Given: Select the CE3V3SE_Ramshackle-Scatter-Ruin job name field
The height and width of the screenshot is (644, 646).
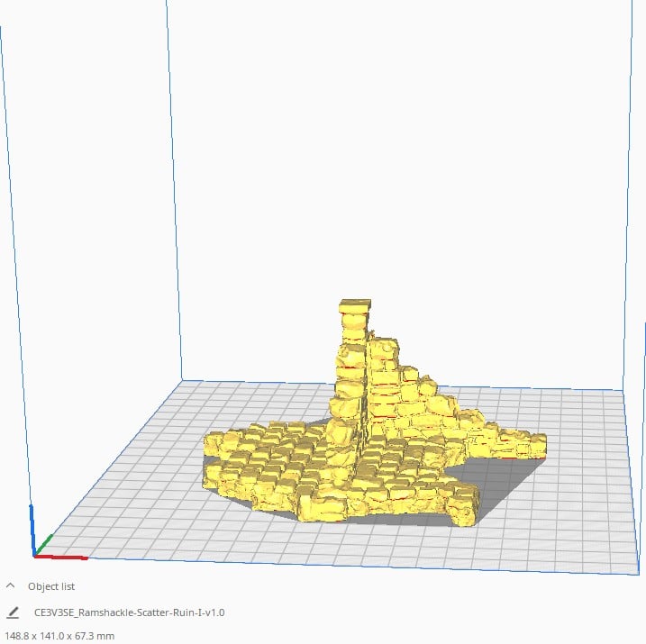Looking at the screenshot, I should pyautogui.click(x=128, y=612).
